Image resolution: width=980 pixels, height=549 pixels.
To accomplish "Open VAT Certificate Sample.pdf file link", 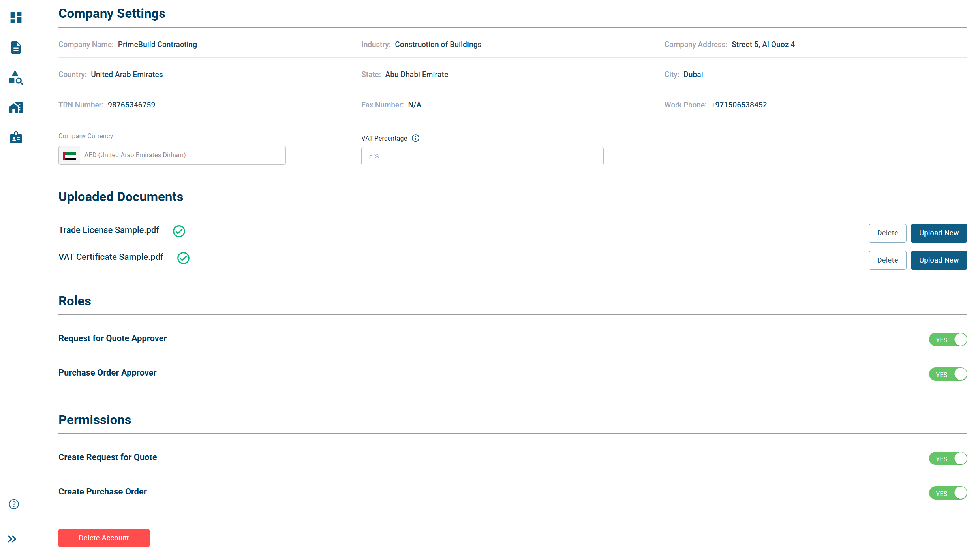I will point(111,257).
